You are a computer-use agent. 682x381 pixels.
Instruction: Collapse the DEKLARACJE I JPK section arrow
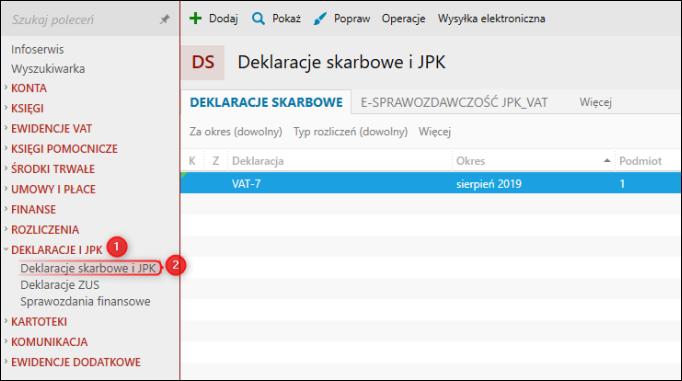[x=6, y=249]
